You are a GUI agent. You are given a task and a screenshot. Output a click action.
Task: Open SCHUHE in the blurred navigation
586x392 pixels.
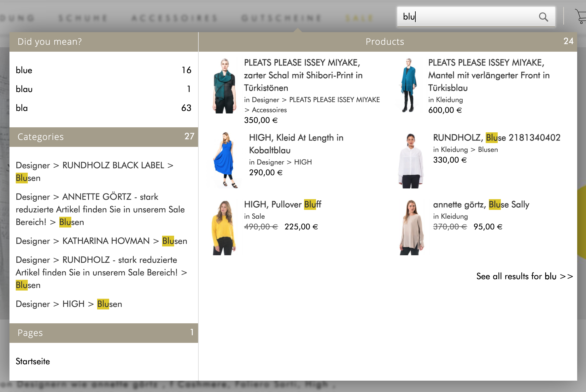tap(83, 18)
